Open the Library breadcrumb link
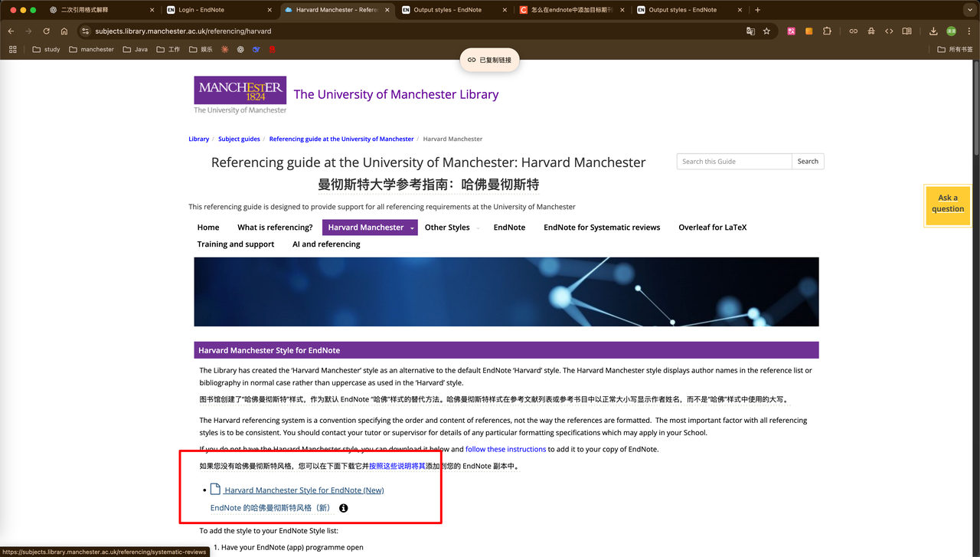This screenshot has height=557, width=980. click(199, 139)
